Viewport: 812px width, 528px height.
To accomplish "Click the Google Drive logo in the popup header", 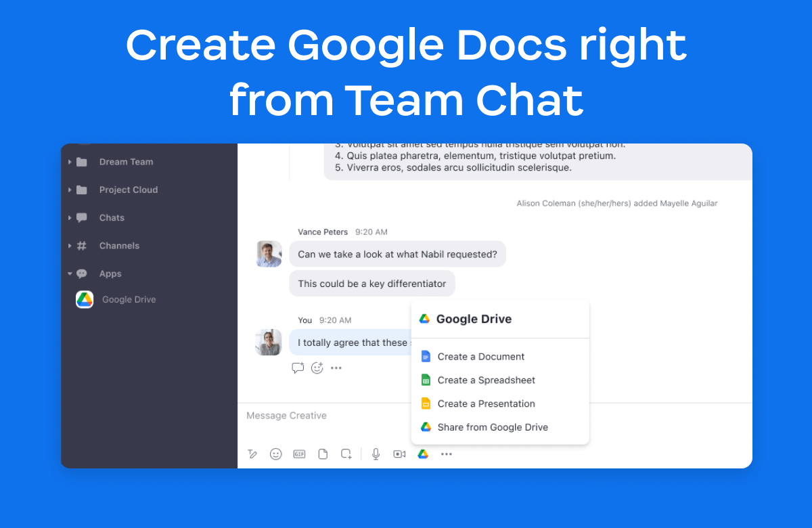I will click(425, 319).
